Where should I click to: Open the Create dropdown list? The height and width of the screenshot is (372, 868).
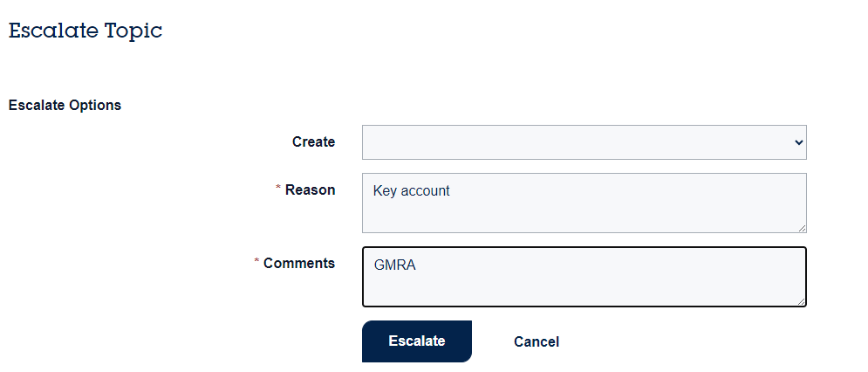coord(584,142)
